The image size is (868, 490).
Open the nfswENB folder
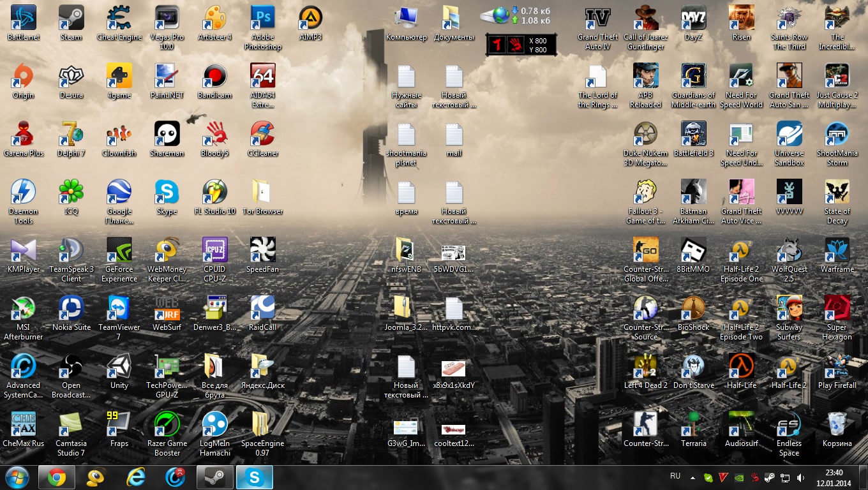[406, 256]
